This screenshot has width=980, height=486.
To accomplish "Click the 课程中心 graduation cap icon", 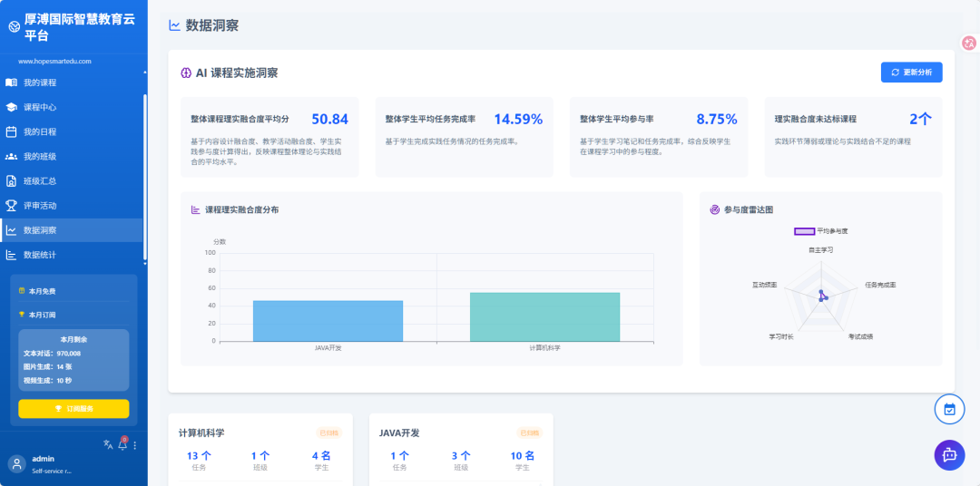I will (x=11, y=107).
